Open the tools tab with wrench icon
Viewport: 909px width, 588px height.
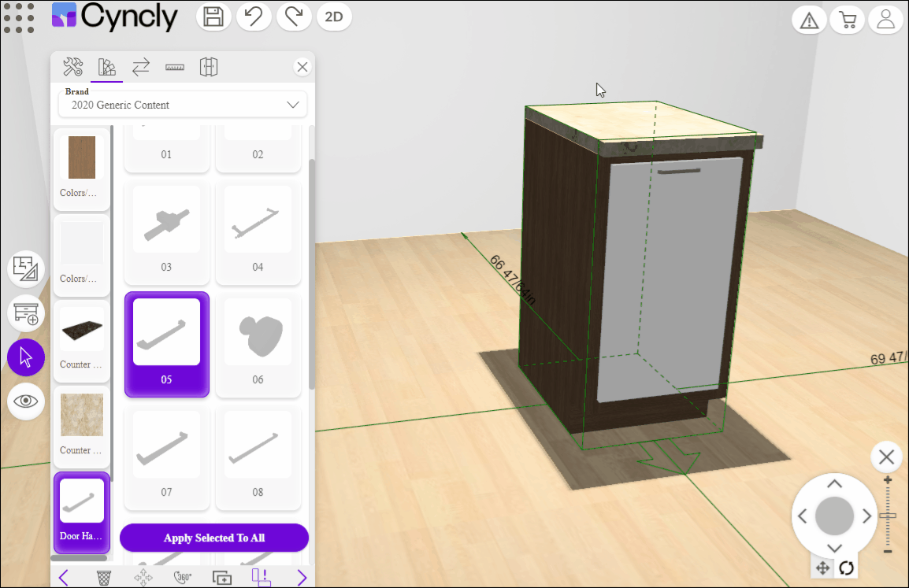pyautogui.click(x=73, y=67)
